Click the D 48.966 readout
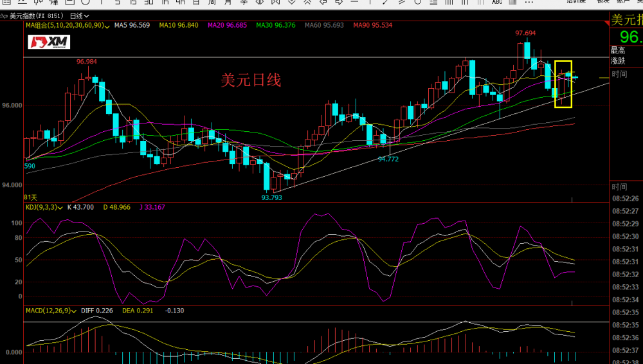This screenshot has height=364, width=643. pyautogui.click(x=116, y=207)
